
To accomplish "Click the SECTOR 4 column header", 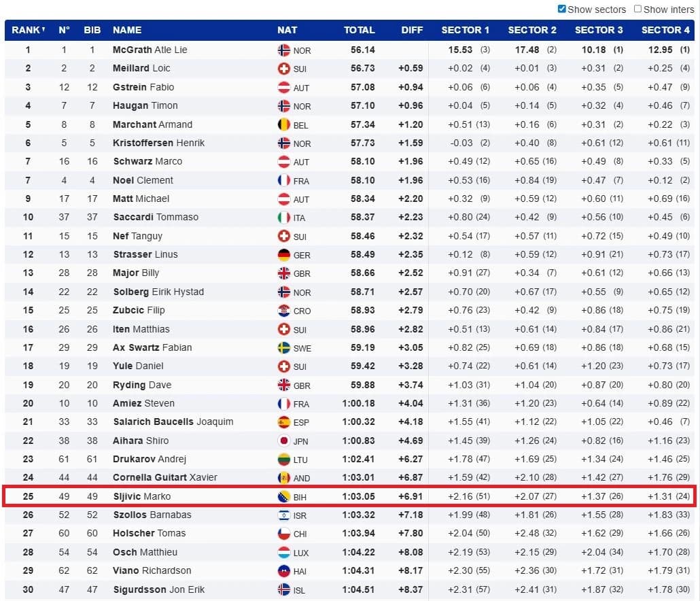I will 665,30.
